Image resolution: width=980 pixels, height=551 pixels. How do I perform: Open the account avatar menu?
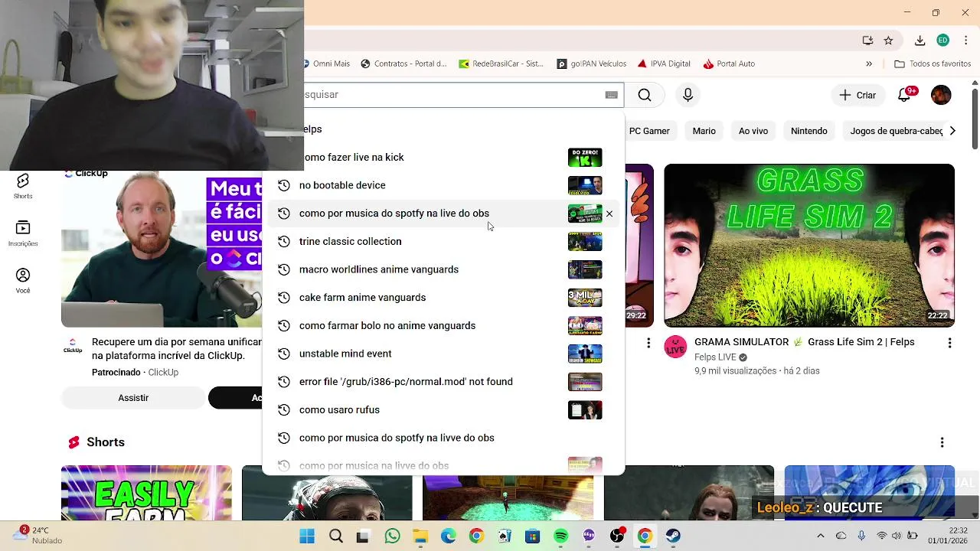(941, 95)
